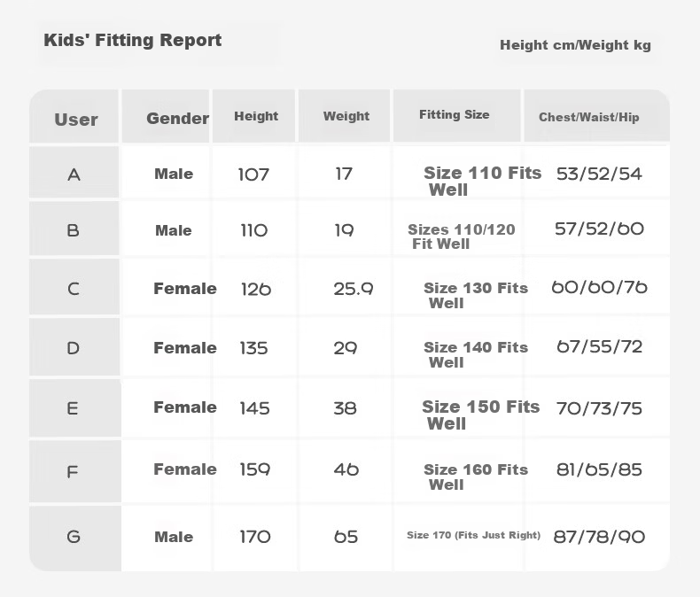The width and height of the screenshot is (700, 597).
Task: Click the Height cm/Weight kg unit label
Action: coord(575,45)
